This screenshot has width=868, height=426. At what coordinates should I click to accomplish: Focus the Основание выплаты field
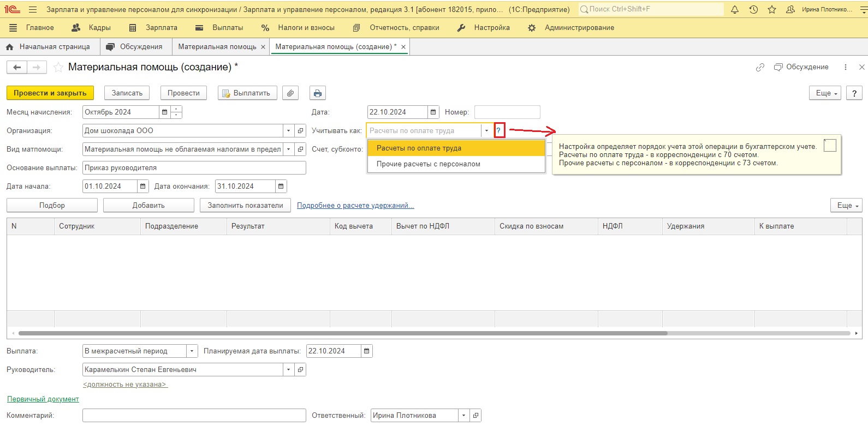pyautogui.click(x=194, y=167)
